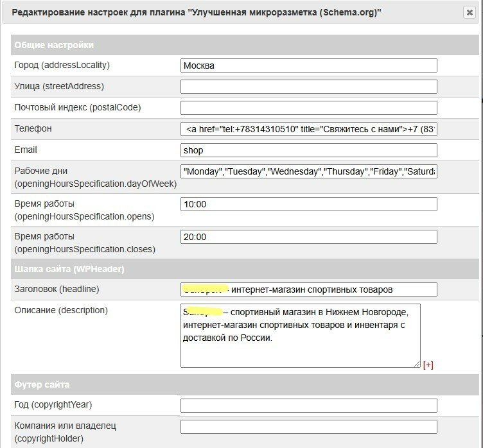Click the "Общие настройки" section header
The height and width of the screenshot is (448, 483).
pos(54,45)
